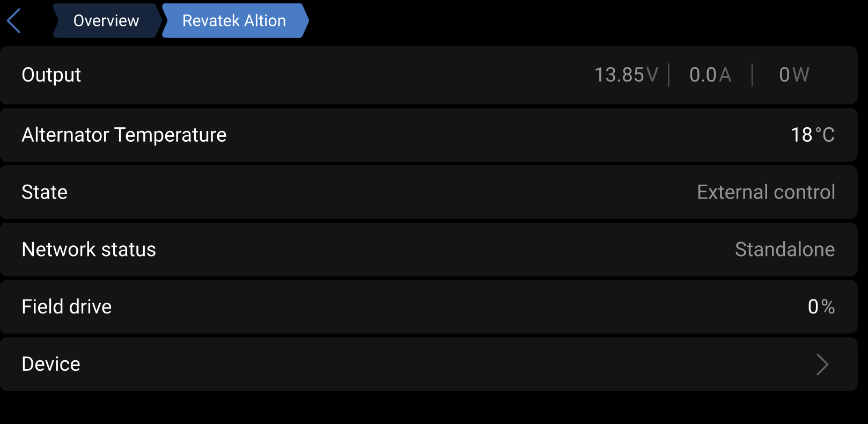This screenshot has height=424, width=868.
Task: Open the Device row
Action: (x=429, y=364)
